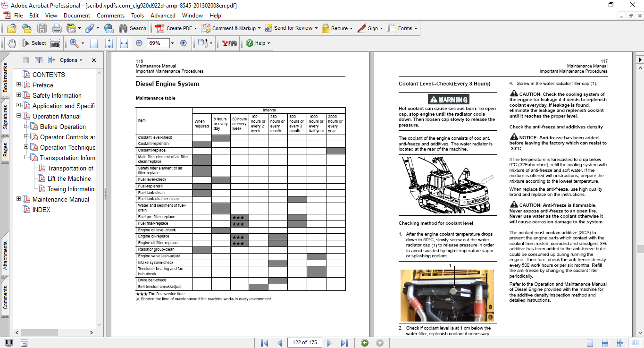Go to the last page

pos(344,343)
